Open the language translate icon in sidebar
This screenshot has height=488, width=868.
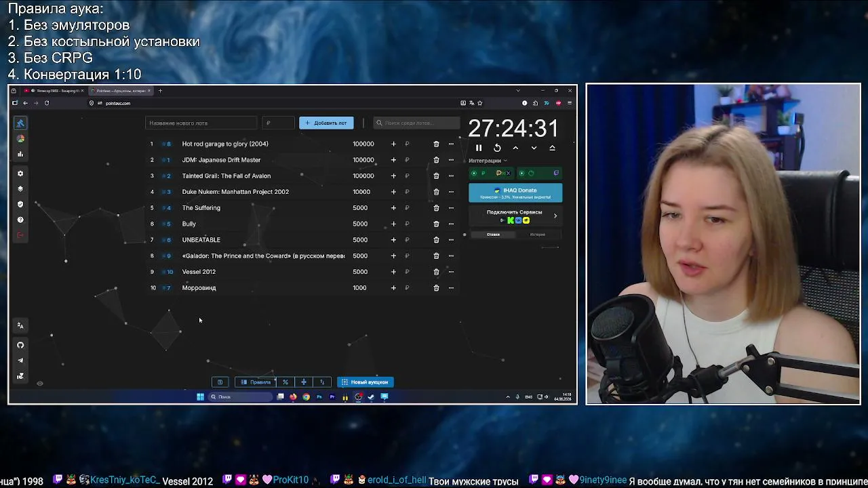pyautogui.click(x=20, y=325)
